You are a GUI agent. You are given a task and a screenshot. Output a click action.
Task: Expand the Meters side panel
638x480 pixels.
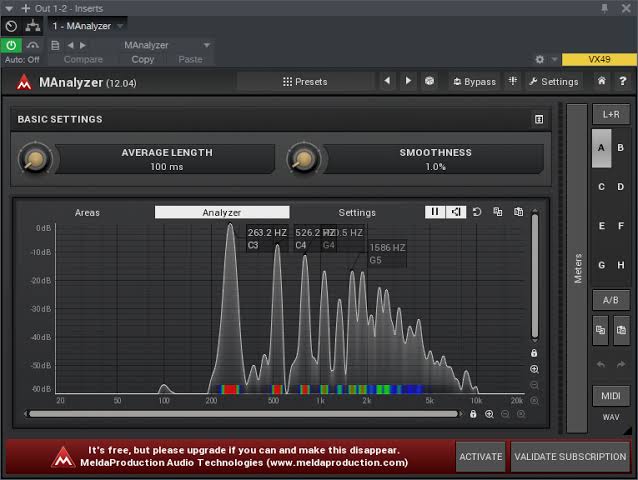577,268
